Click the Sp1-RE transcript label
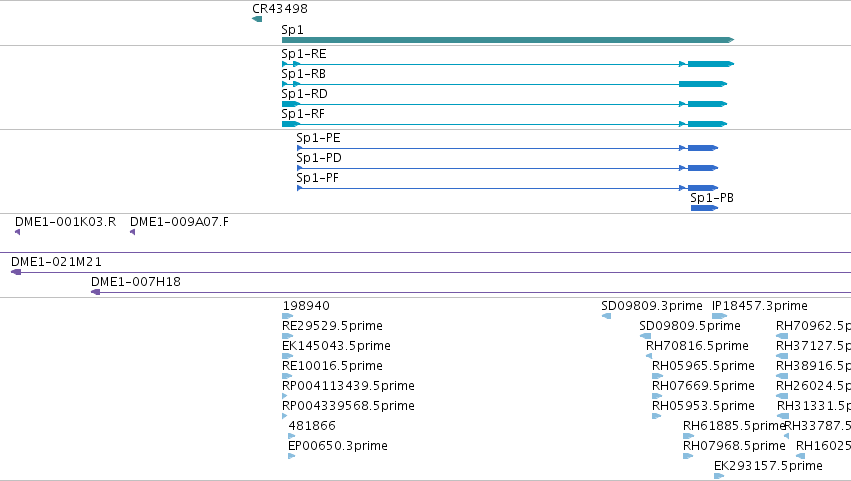851x481 pixels. point(304,54)
